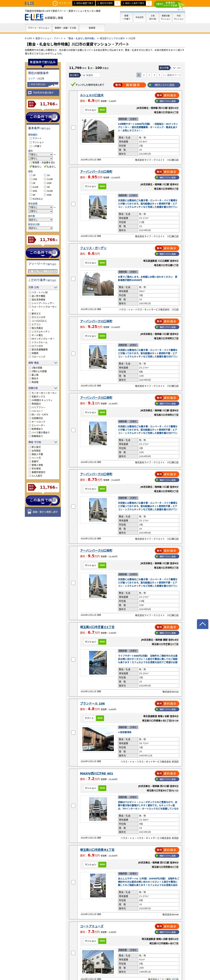The height and width of the screenshot is (980, 210).
Task: Collapse the 設備仕様 section chevron
Action: [x=56, y=388]
